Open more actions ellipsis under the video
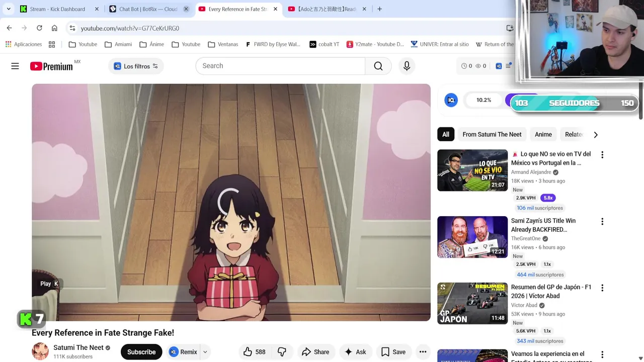Screen dimensions: 644x362 tap(423, 352)
